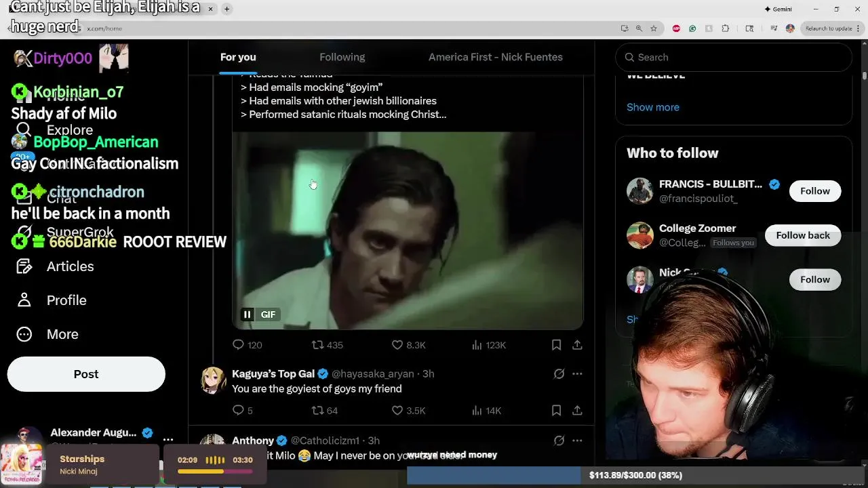Open Kaguya's Top Gal profile avatar
This screenshot has height=488, width=868.
click(x=213, y=380)
